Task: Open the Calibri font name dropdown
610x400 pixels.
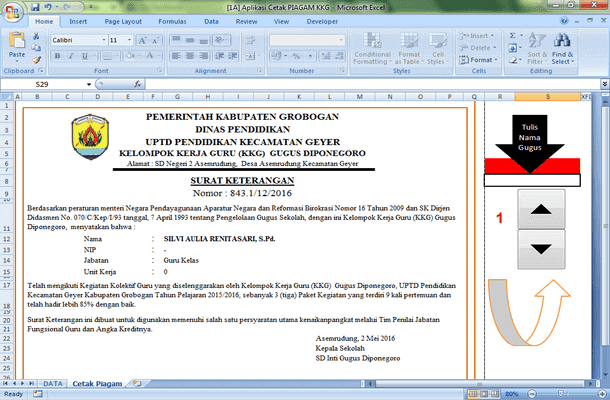Action: [104, 40]
